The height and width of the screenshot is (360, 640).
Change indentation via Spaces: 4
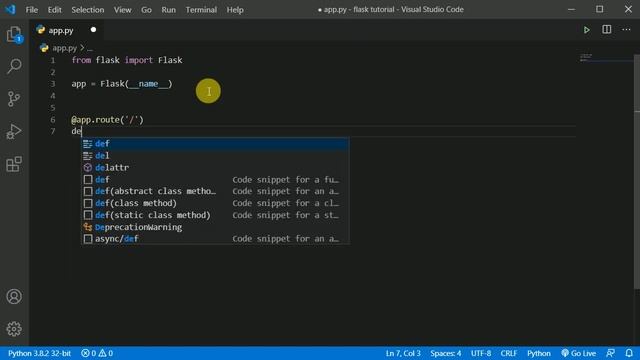[445, 353]
